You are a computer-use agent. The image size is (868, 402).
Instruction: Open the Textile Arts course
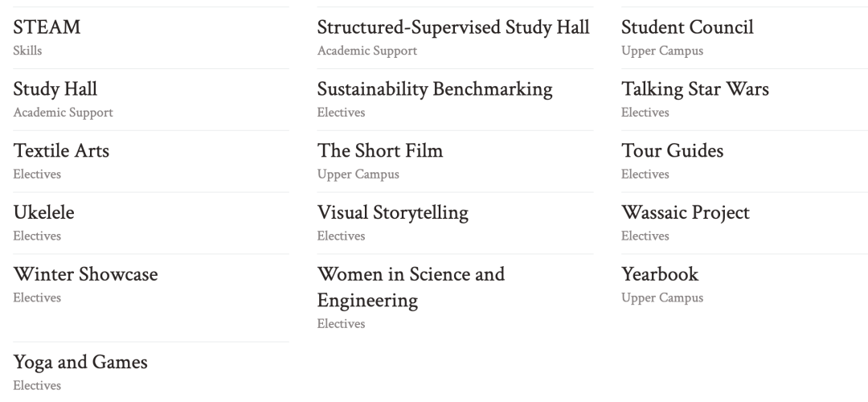click(x=61, y=150)
